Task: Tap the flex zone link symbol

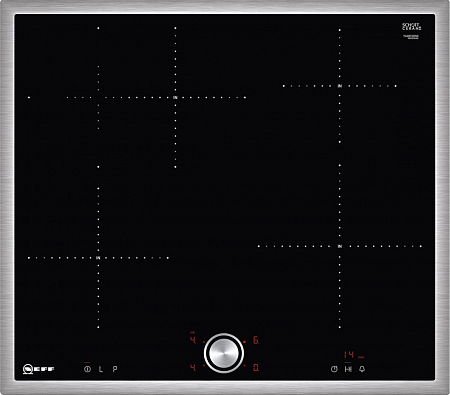Action: (348, 369)
